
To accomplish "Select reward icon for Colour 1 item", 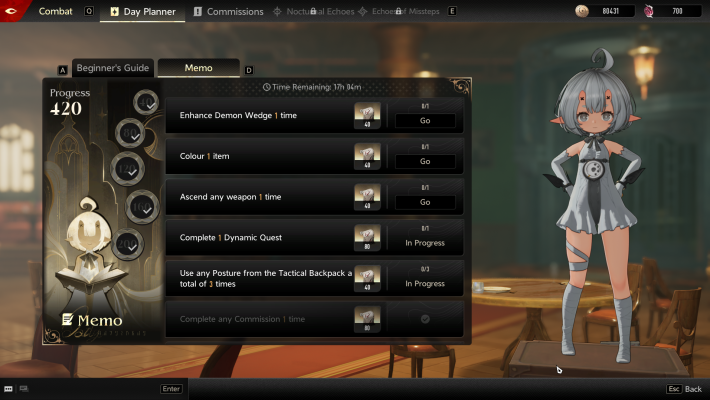I will pos(367,156).
